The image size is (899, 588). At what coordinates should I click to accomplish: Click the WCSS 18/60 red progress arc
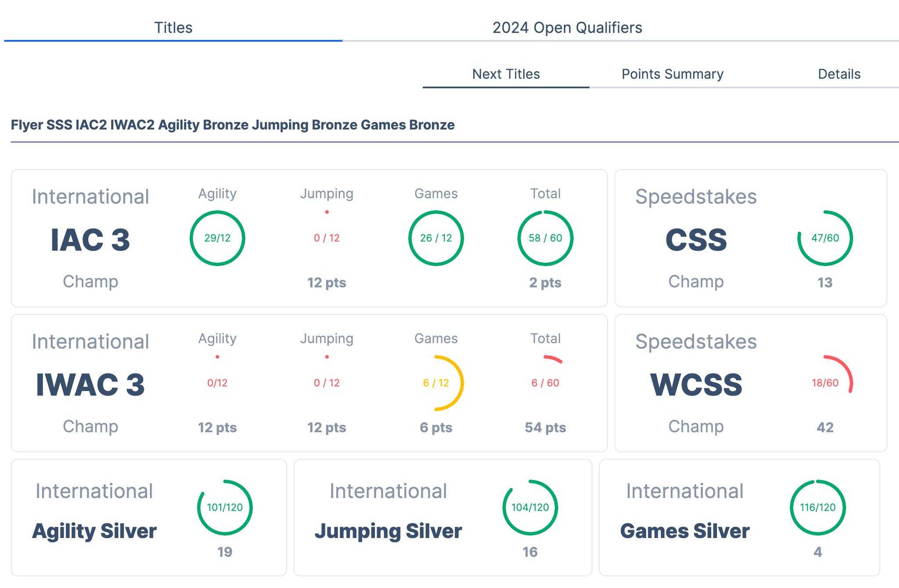825,383
